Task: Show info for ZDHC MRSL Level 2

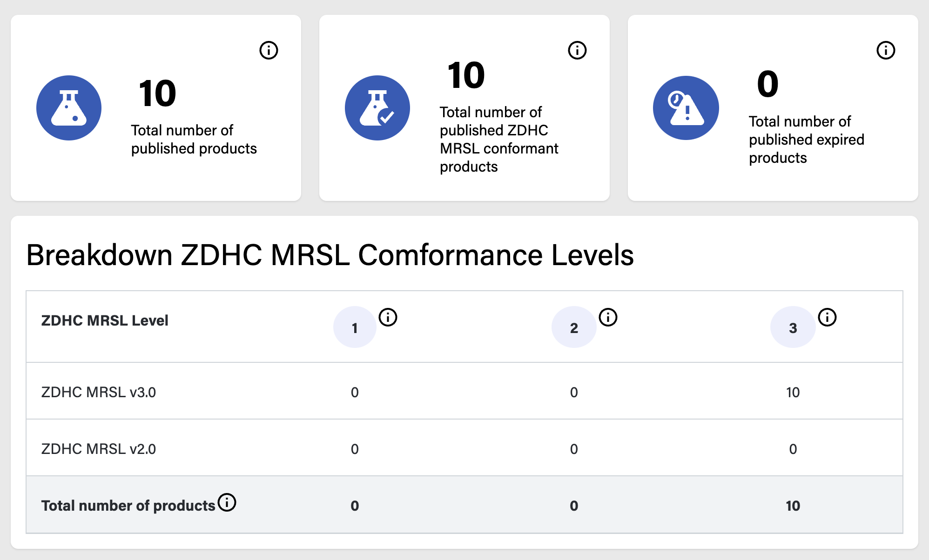Action: tap(608, 317)
